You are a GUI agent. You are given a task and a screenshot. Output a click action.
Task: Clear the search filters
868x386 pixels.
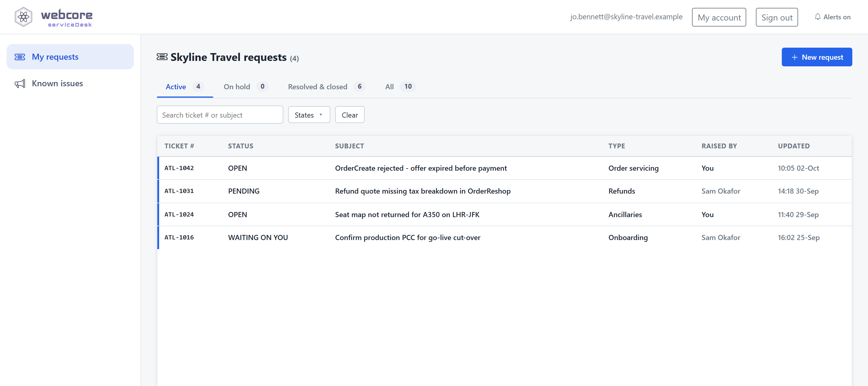pyautogui.click(x=350, y=115)
